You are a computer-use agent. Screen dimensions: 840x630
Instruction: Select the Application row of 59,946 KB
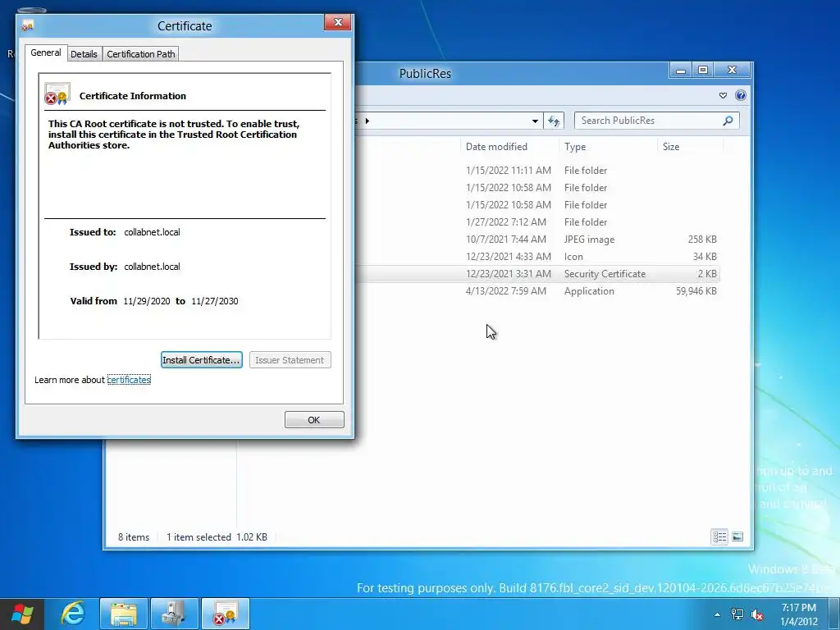point(536,291)
